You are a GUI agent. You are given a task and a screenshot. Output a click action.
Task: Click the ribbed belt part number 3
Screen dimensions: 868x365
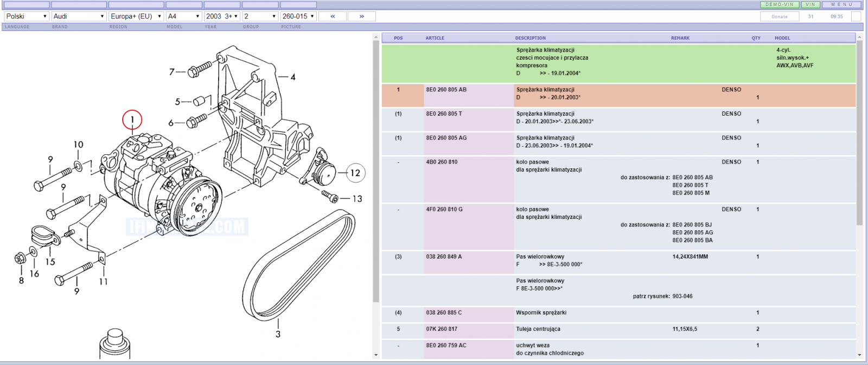(x=278, y=335)
